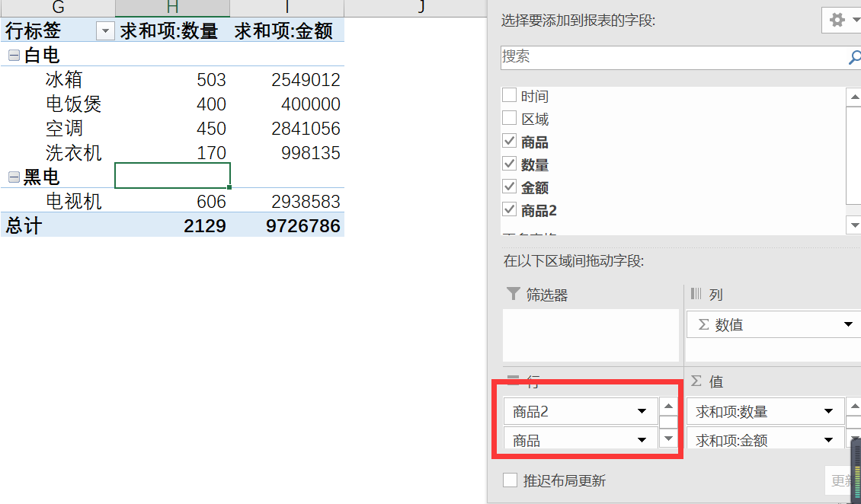This screenshot has height=504, width=861.
Task: Open the 求和项:金额 value field dropdown
Action: pyautogui.click(x=828, y=440)
